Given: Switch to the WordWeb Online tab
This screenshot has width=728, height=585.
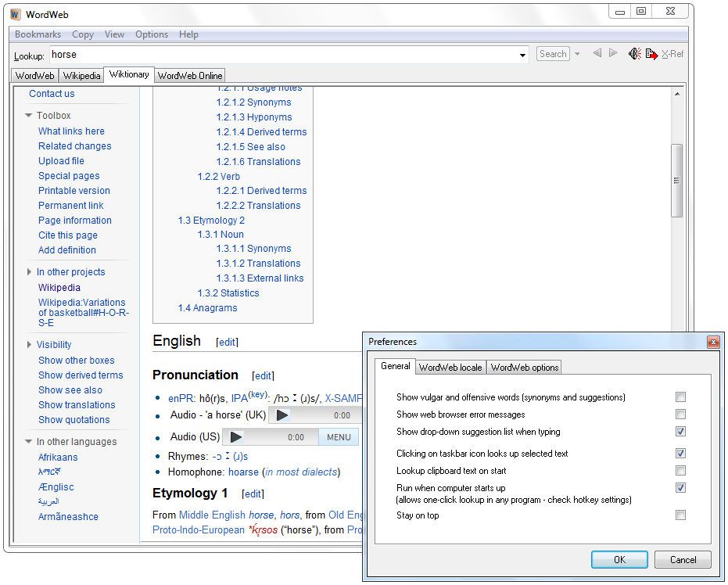Looking at the screenshot, I should 190,76.
